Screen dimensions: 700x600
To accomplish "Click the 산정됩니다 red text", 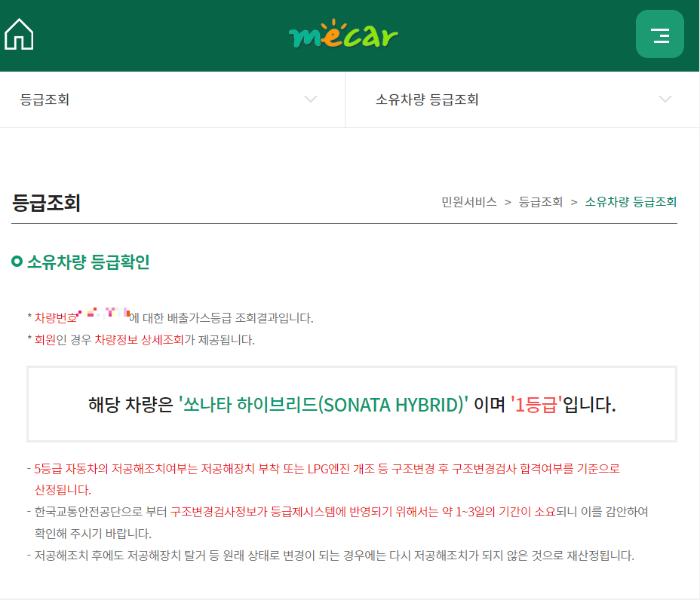I will pyautogui.click(x=63, y=490).
